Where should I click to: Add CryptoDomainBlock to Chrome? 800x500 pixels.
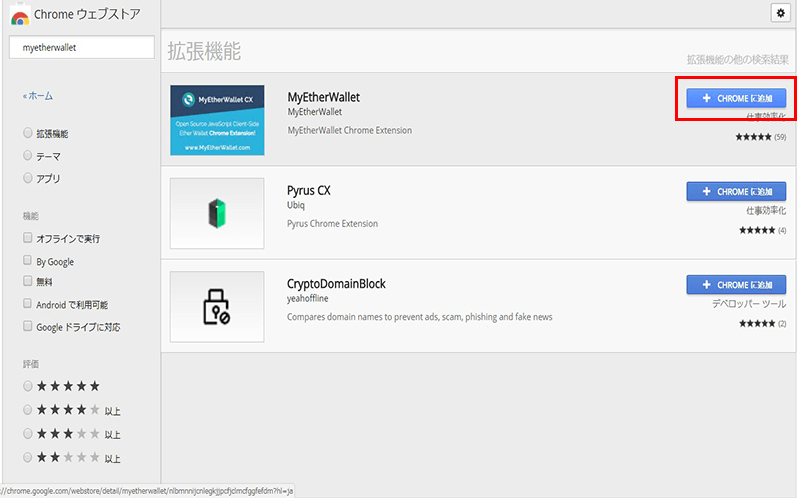[736, 285]
